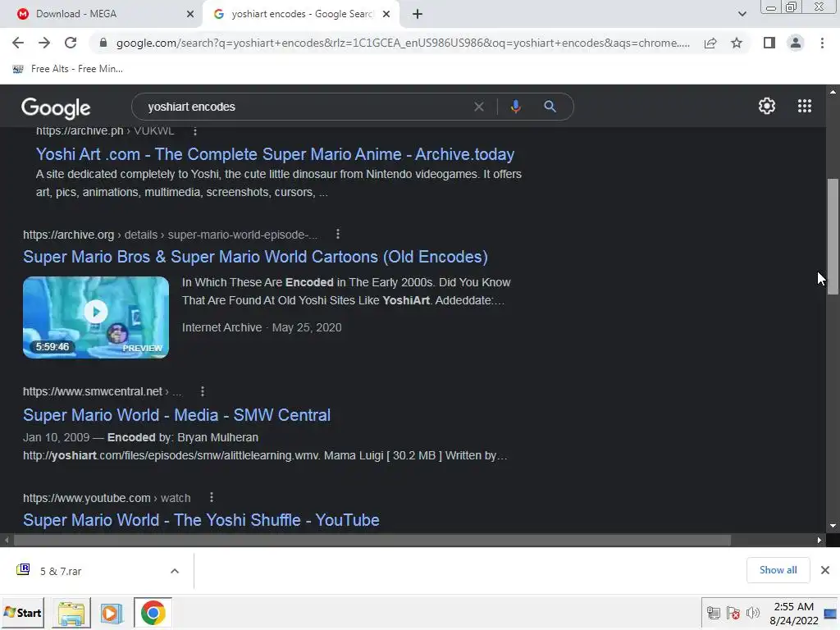Select the yoshiart encodes Google Search tab
The height and width of the screenshot is (630, 840).
coord(302,14)
